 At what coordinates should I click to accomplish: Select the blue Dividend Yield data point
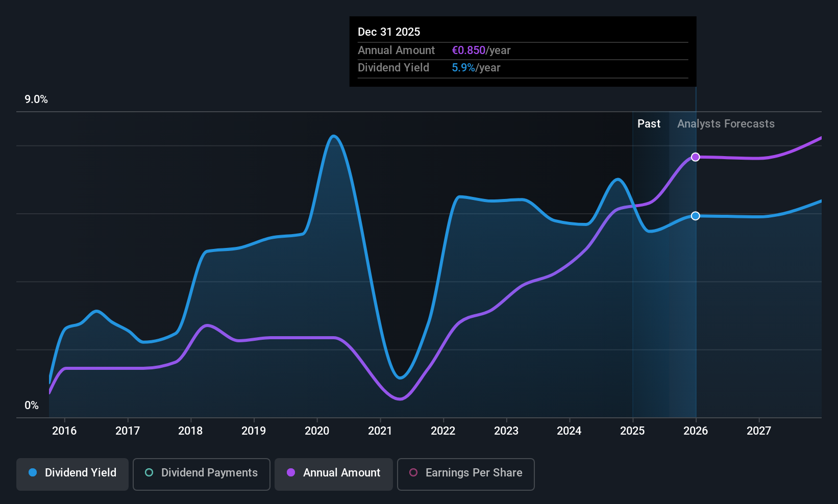click(696, 216)
